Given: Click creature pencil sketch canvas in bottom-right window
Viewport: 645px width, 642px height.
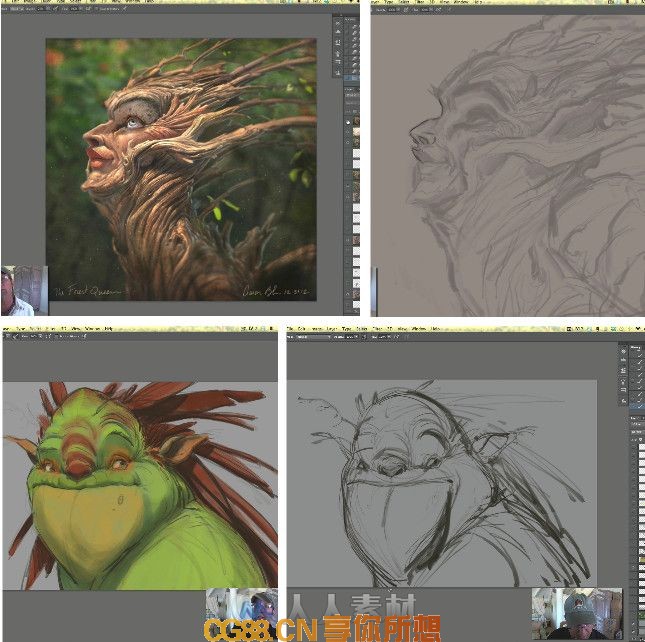Looking at the screenshot, I should click(x=442, y=484).
